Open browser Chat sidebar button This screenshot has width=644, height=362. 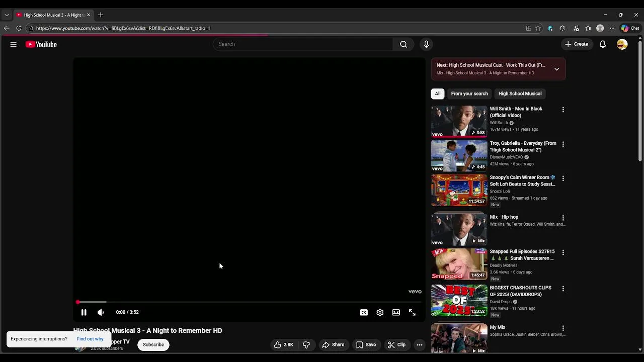[x=630, y=28]
